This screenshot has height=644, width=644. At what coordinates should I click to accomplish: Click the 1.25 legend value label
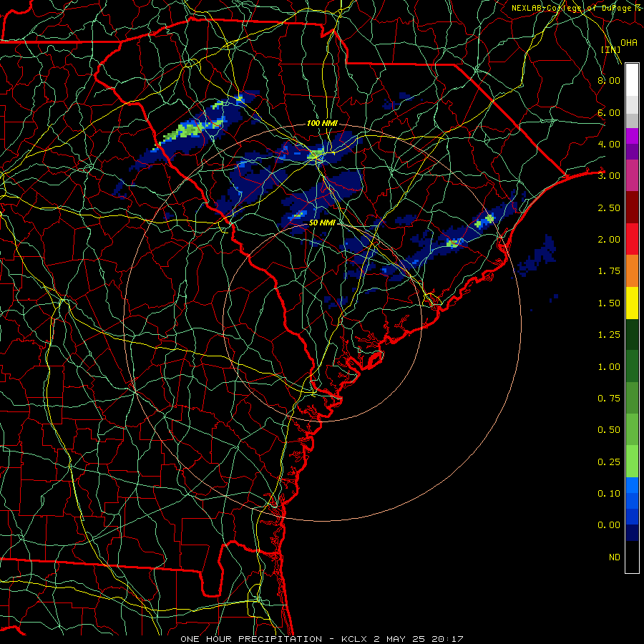pyautogui.click(x=609, y=335)
